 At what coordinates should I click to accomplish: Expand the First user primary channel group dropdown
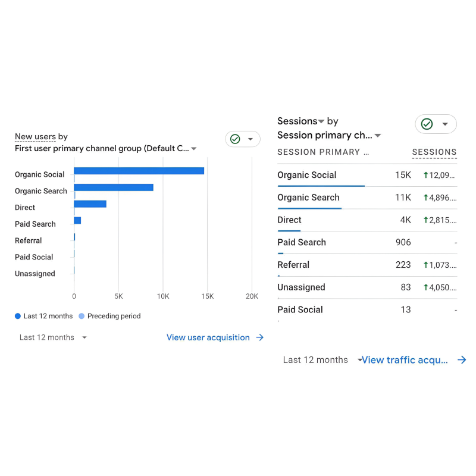click(x=194, y=149)
